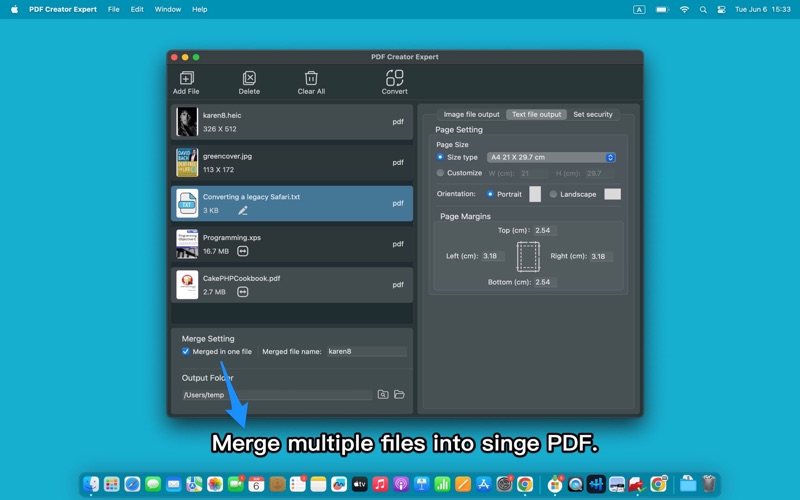Screen dimensions: 800x500
Task: Switch to the Image file output tab
Action: pyautogui.click(x=471, y=114)
